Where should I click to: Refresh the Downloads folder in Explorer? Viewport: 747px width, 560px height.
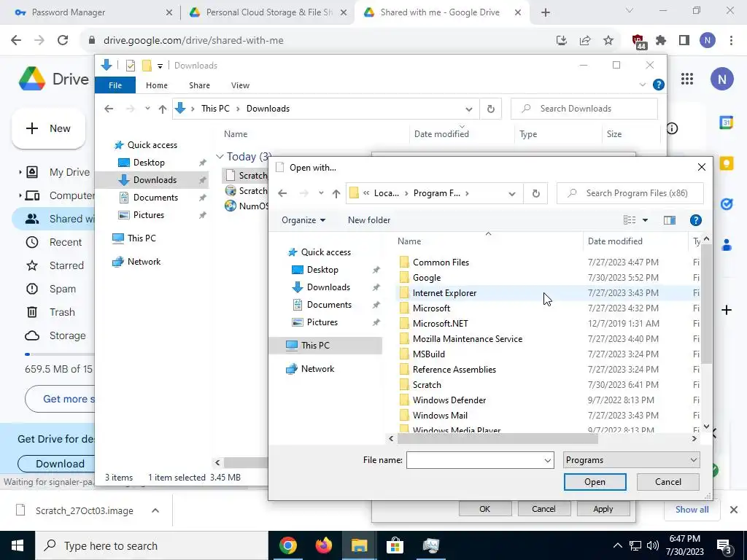pyautogui.click(x=491, y=109)
